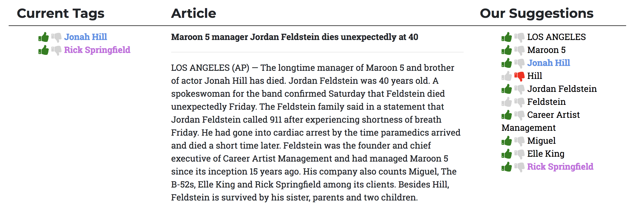The width and height of the screenshot is (644, 214).
Task: Click thumbs up for Hill suggestion
Action: (506, 76)
